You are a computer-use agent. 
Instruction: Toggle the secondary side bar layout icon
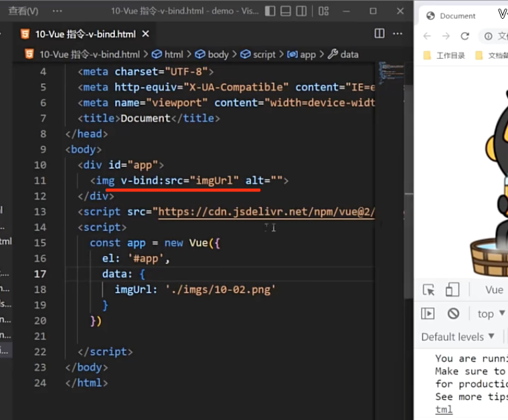[x=301, y=11]
